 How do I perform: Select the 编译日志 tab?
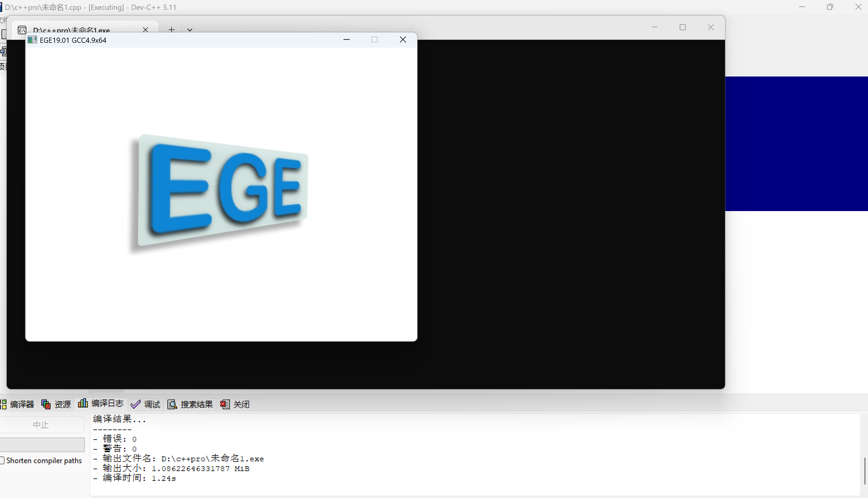(101, 403)
